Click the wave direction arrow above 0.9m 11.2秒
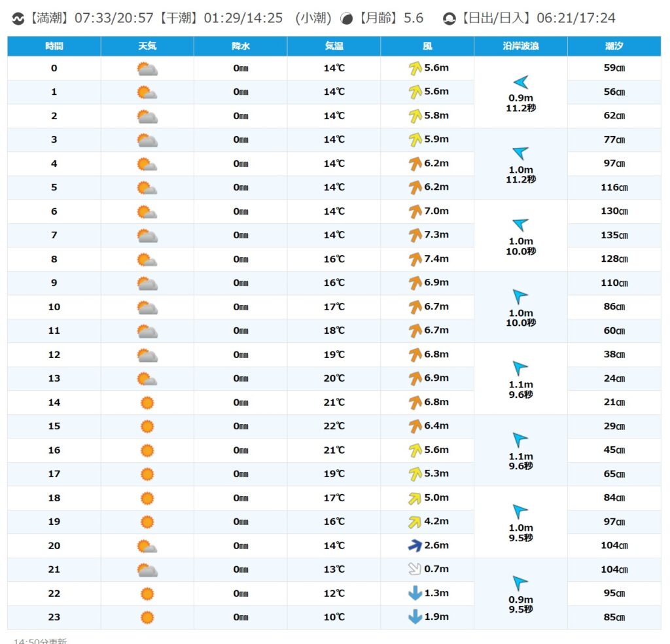 [x=520, y=82]
